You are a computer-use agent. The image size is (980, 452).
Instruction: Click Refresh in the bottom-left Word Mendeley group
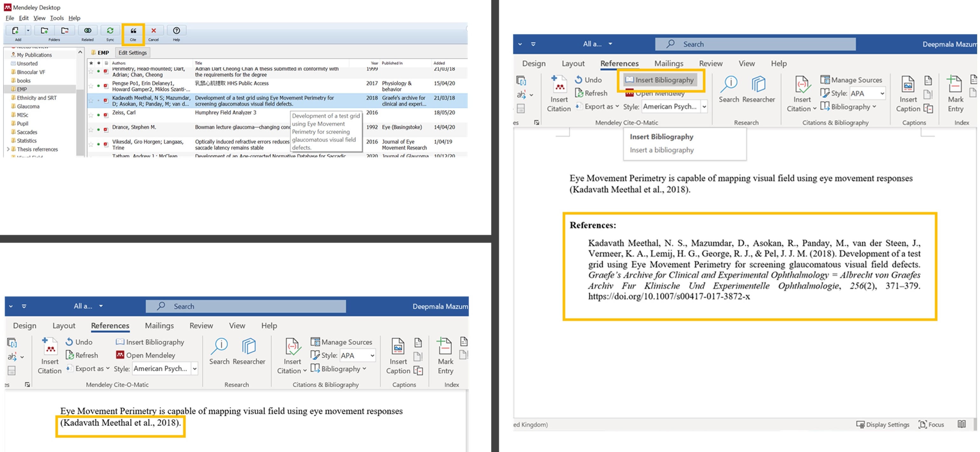coord(82,355)
